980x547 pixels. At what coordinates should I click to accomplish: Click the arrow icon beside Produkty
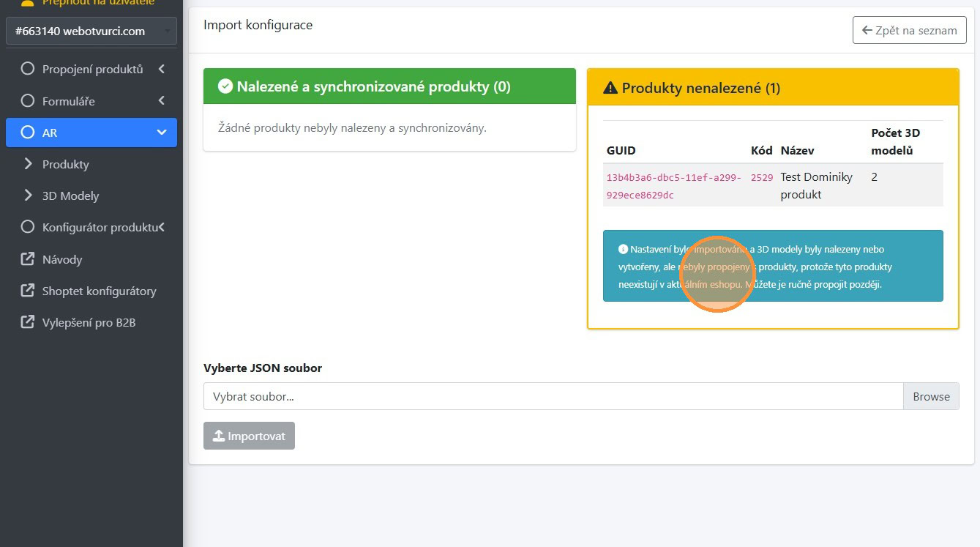pos(28,164)
